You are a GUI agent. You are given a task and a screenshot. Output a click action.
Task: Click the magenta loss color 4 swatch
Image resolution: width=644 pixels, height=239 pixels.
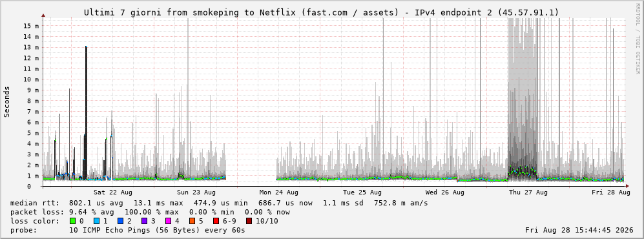[x=167, y=222]
